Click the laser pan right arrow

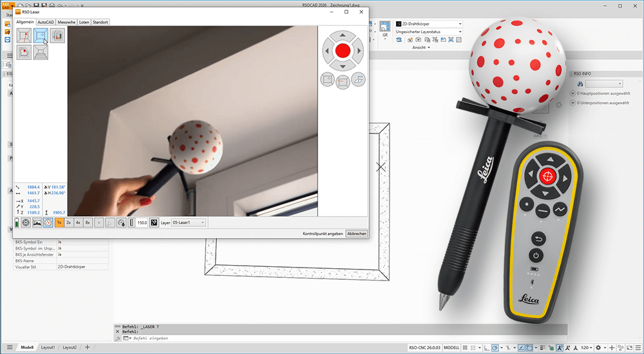[x=359, y=50]
